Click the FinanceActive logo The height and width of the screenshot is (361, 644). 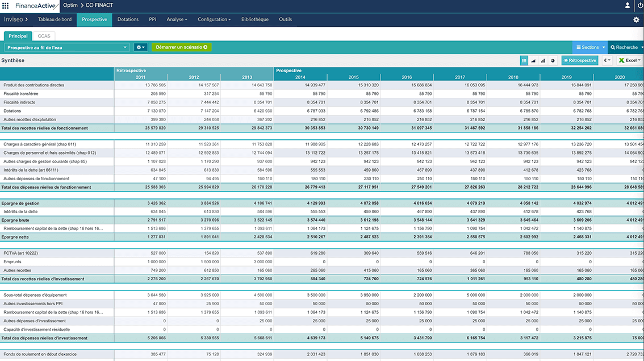tap(36, 6)
